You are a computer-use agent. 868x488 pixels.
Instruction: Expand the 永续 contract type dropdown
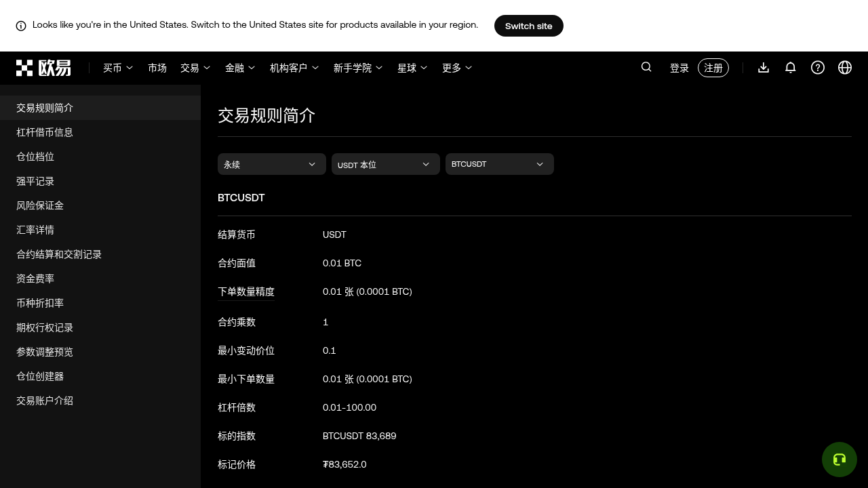coord(271,164)
